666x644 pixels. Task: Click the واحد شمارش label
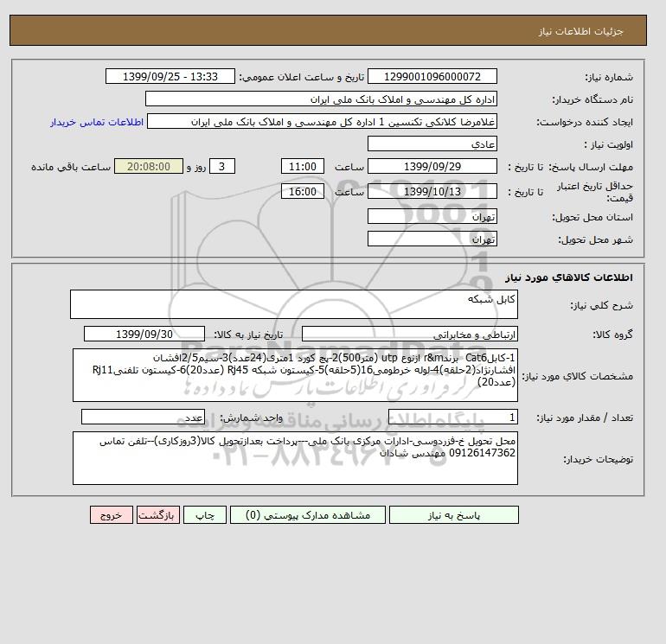(x=251, y=418)
